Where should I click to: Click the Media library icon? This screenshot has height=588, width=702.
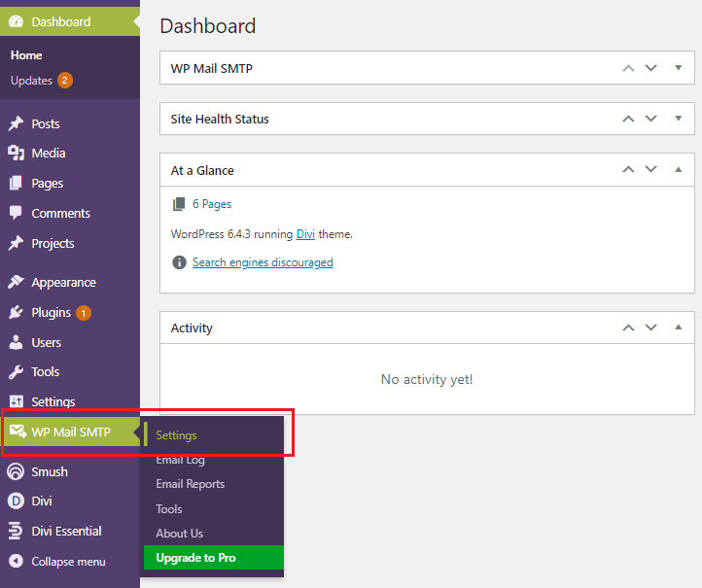(16, 153)
